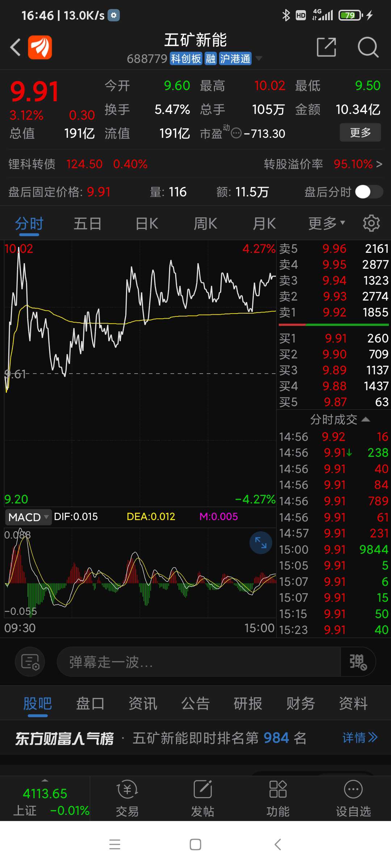This screenshot has width=391, height=868.
Task: Tap the 买3 9.89 order row
Action: [x=333, y=370]
